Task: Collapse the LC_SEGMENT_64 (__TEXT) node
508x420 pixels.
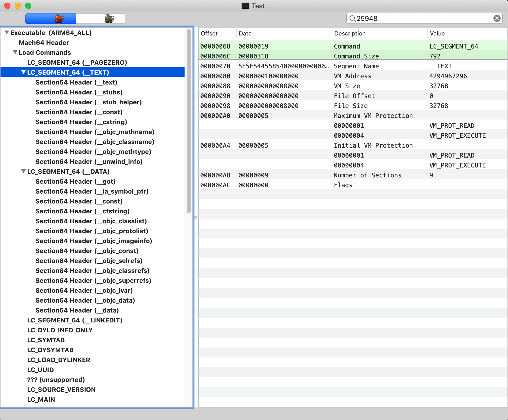Action: click(x=23, y=72)
